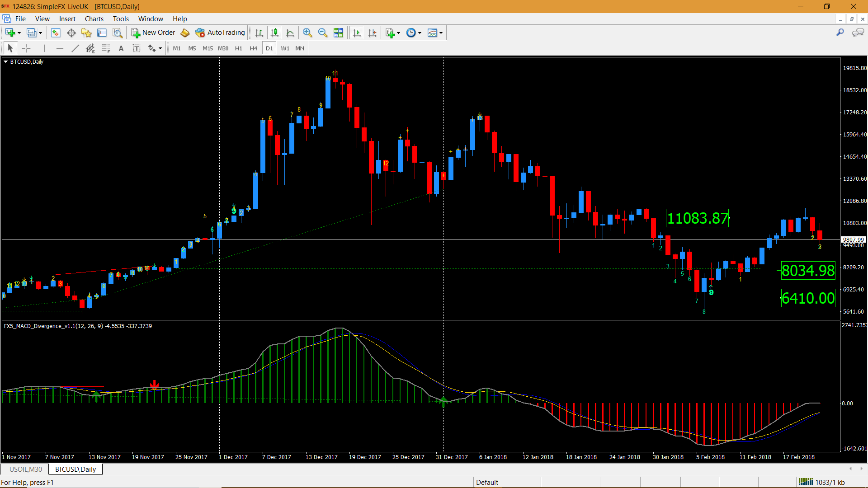Toggle the Auto Scroll chart option
The width and height of the screenshot is (868, 488).
pyautogui.click(x=357, y=33)
